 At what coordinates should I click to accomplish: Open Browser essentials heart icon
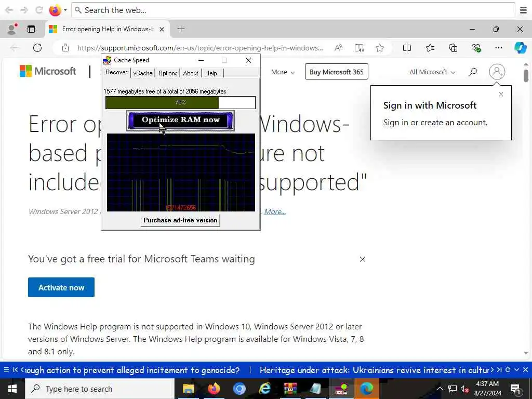click(x=476, y=48)
